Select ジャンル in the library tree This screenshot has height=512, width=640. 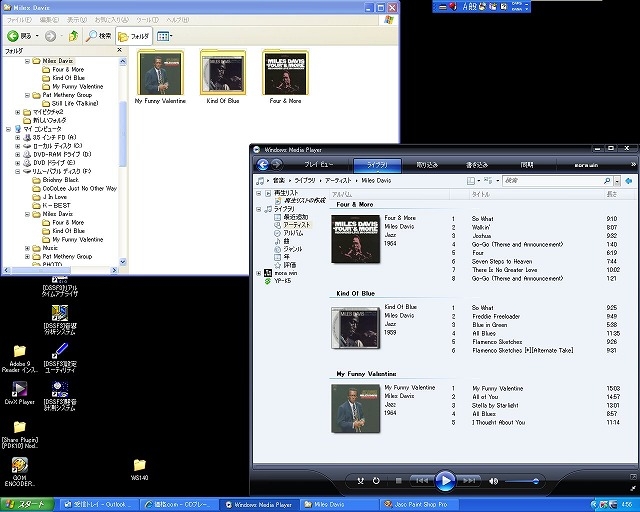point(293,249)
